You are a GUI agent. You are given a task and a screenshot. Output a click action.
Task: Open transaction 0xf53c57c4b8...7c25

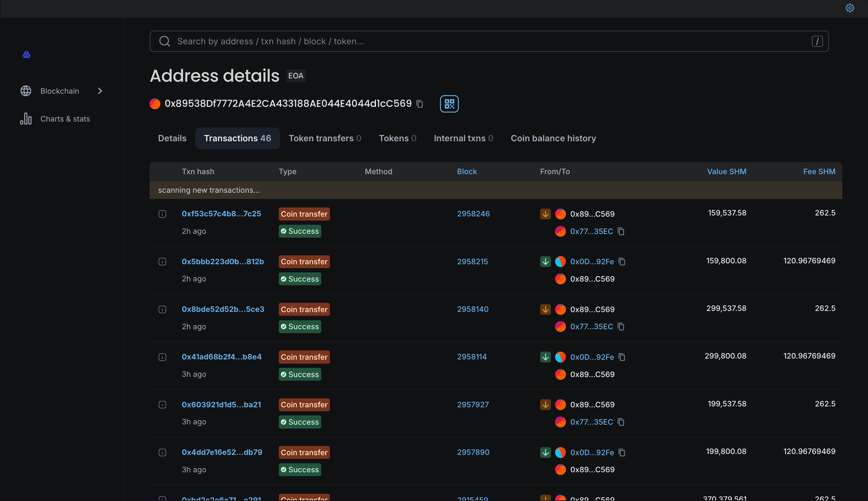pos(221,213)
